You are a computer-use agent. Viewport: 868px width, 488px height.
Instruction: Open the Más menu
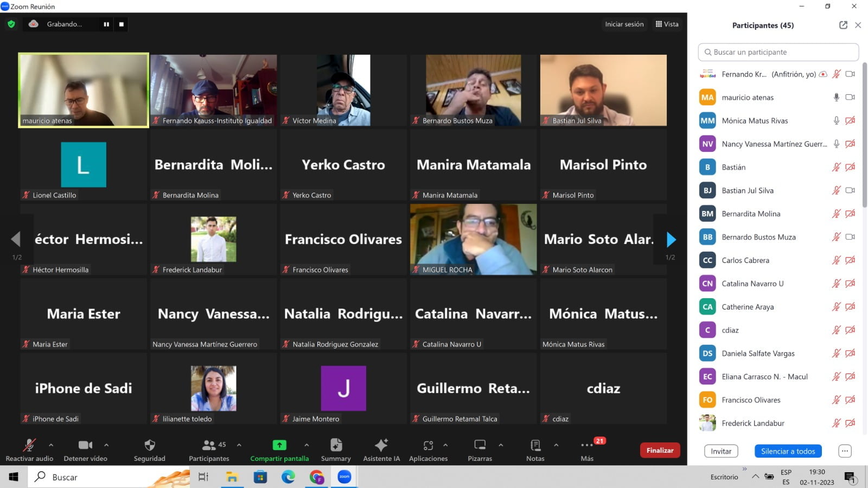click(587, 445)
